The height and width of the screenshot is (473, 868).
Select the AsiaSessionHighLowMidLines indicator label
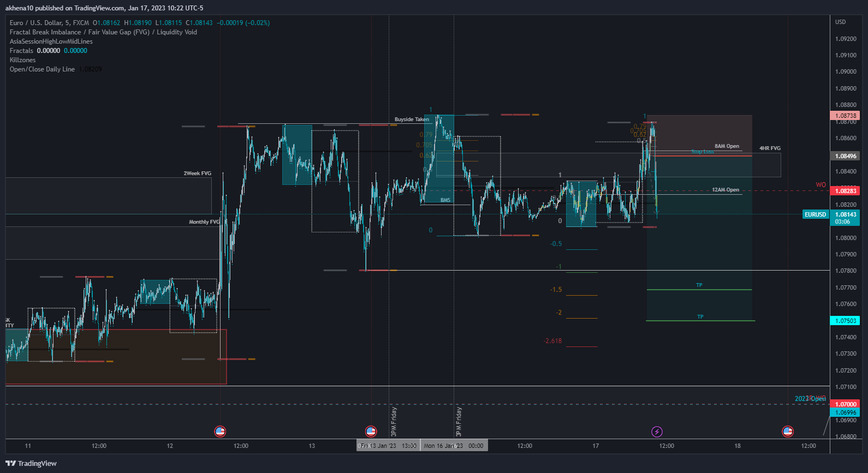pos(51,41)
